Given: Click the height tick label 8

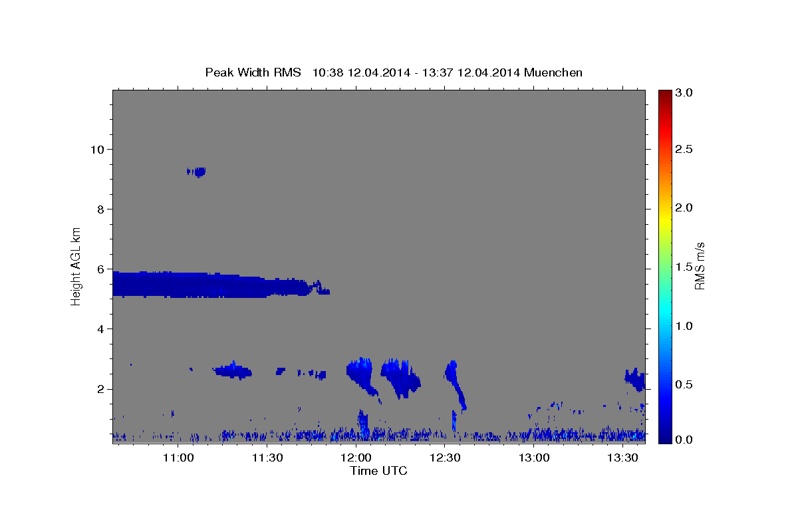Looking at the screenshot, I should coord(100,209).
